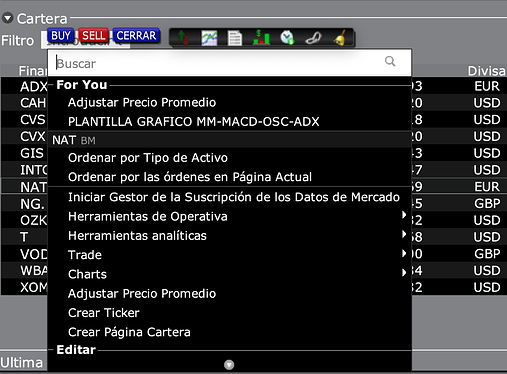Click EUR currency in ADX row
The height and width of the screenshot is (374, 507).
(487, 86)
